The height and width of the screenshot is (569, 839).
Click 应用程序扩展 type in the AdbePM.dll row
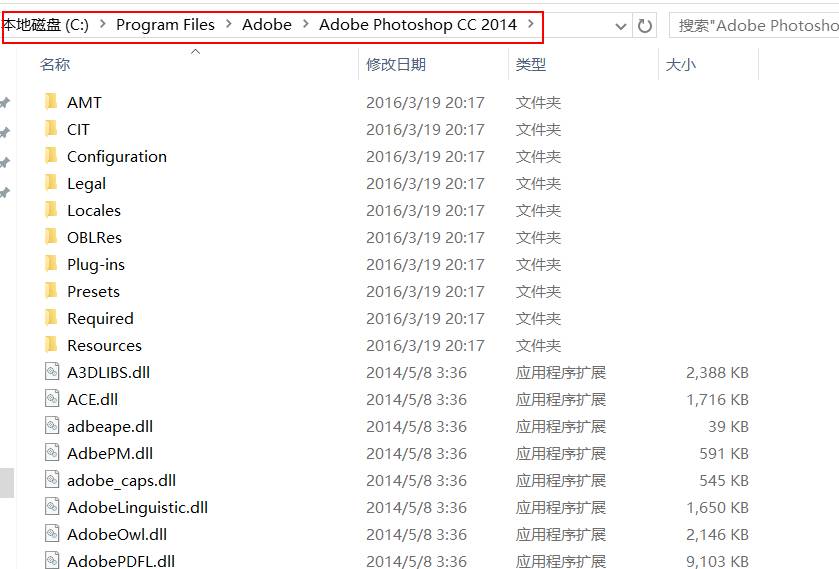pos(561,454)
